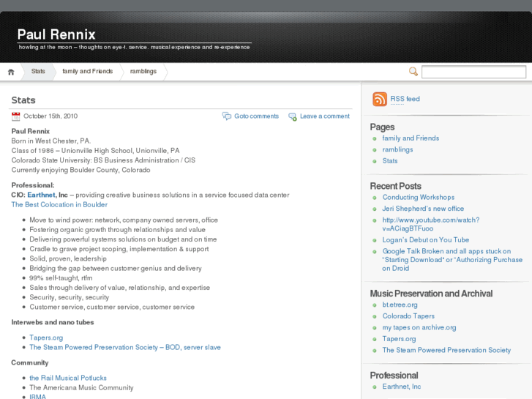Viewport: 532px width, 399px height.
Task: Click the orange RSS feed icon
Action: click(380, 99)
